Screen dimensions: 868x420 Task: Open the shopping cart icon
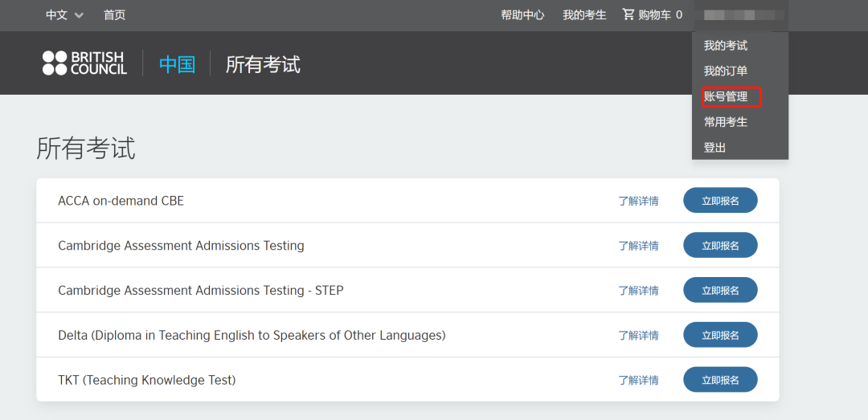628,14
